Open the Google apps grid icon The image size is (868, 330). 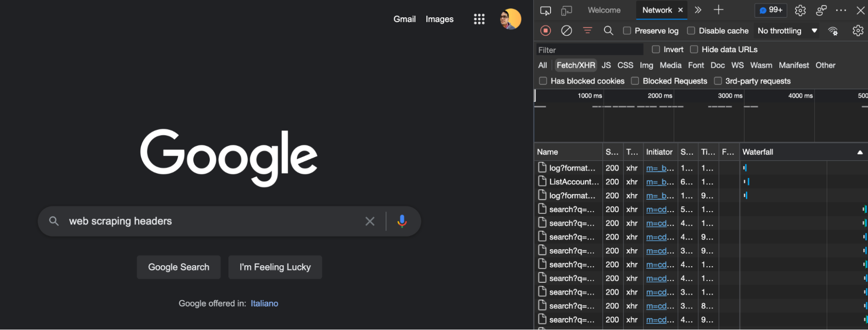[x=479, y=19]
